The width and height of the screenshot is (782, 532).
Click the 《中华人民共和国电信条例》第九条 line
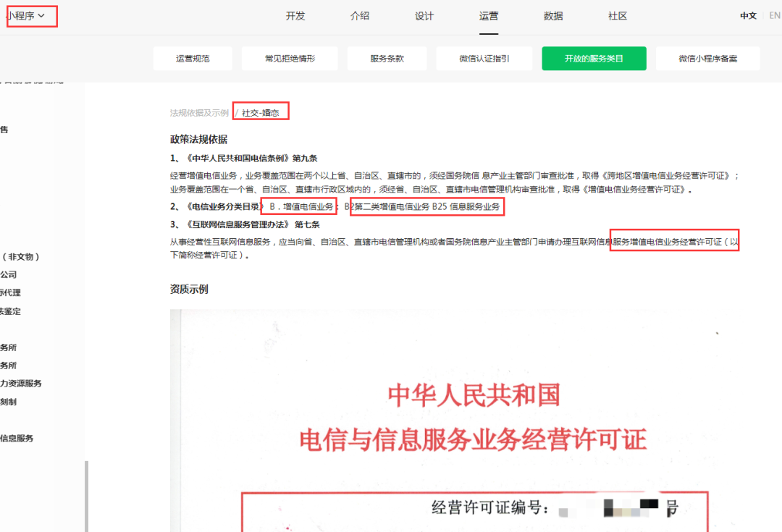tap(244, 158)
